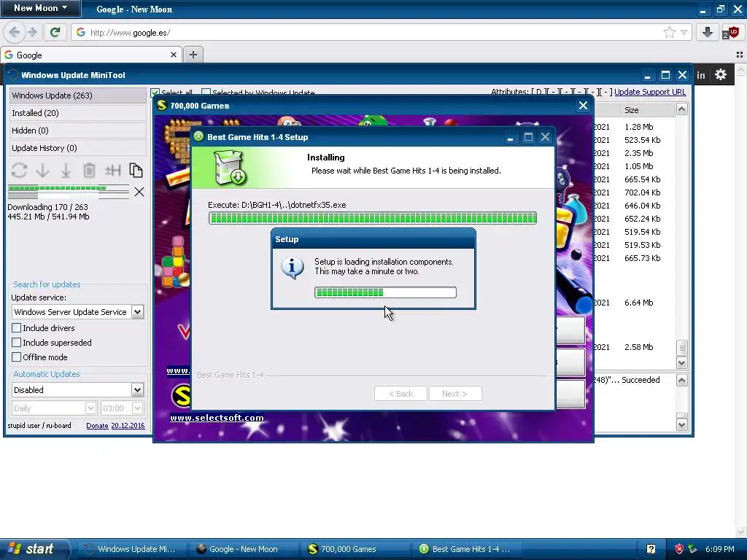Click the red security shield tray icon
This screenshot has height=560, width=747.
coord(679,549)
